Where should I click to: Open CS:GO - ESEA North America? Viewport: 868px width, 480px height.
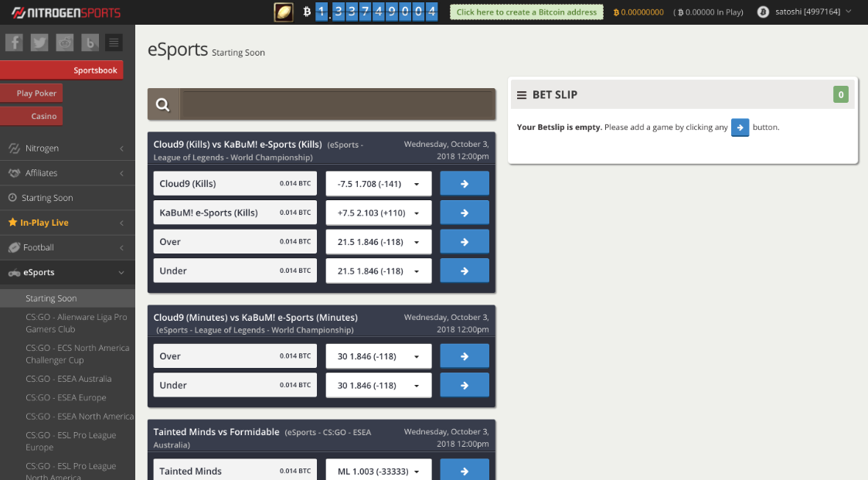click(x=80, y=417)
